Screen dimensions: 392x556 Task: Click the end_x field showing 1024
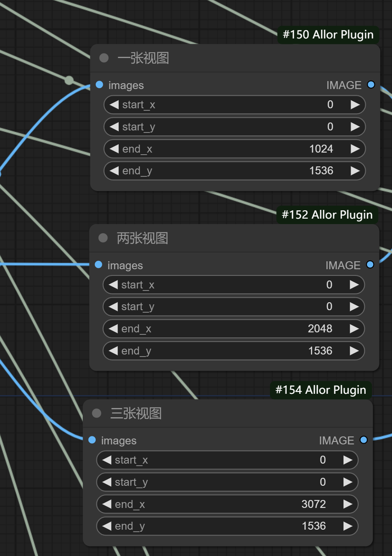(234, 149)
